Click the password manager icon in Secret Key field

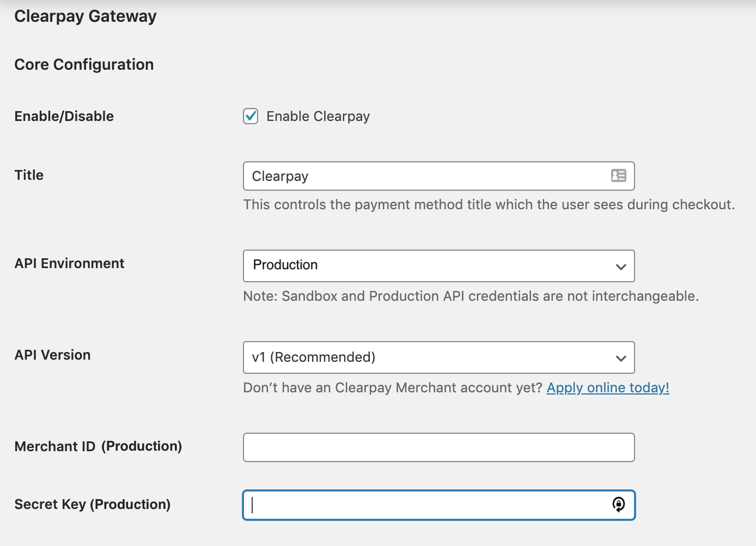click(x=618, y=505)
